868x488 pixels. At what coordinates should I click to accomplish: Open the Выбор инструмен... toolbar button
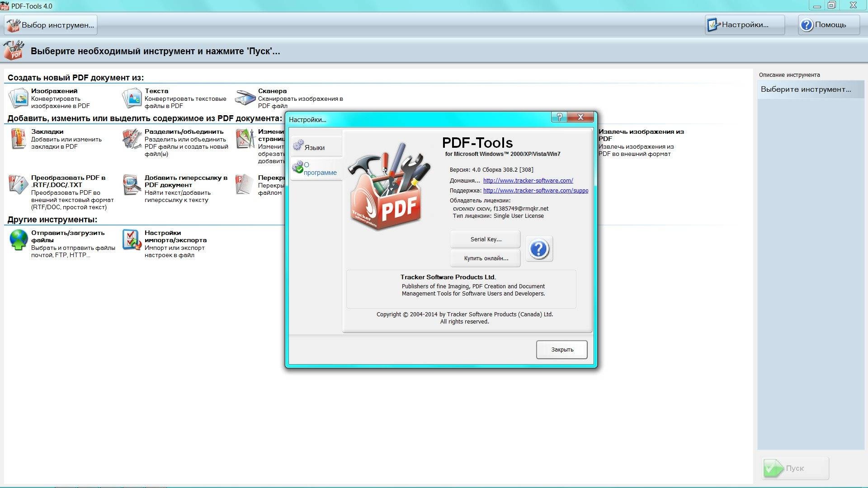pyautogui.click(x=51, y=25)
